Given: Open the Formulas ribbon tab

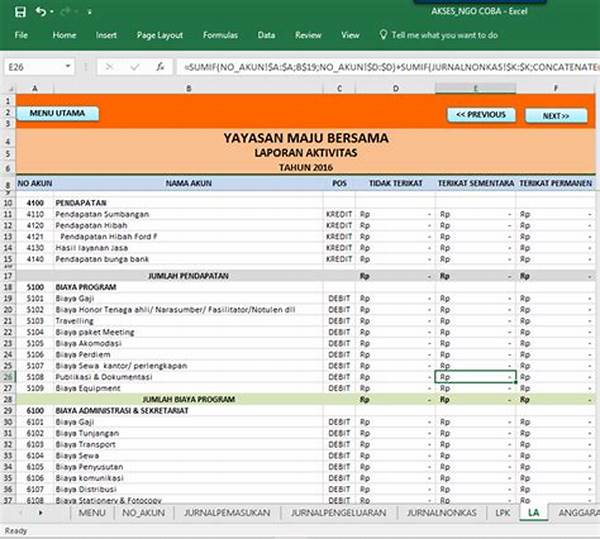Looking at the screenshot, I should pyautogui.click(x=220, y=35).
